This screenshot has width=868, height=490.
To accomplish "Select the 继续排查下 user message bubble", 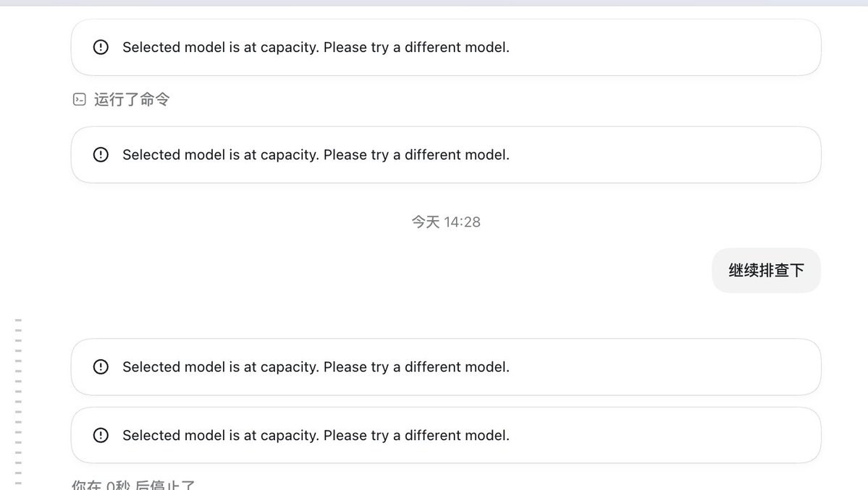I will point(766,270).
